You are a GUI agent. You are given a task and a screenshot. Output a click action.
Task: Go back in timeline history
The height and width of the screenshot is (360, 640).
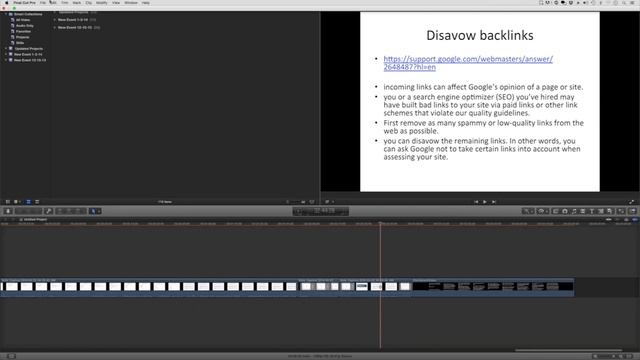click(5, 220)
